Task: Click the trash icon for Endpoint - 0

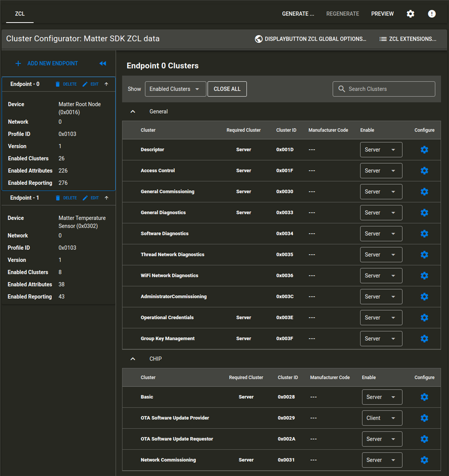Action: (57, 84)
